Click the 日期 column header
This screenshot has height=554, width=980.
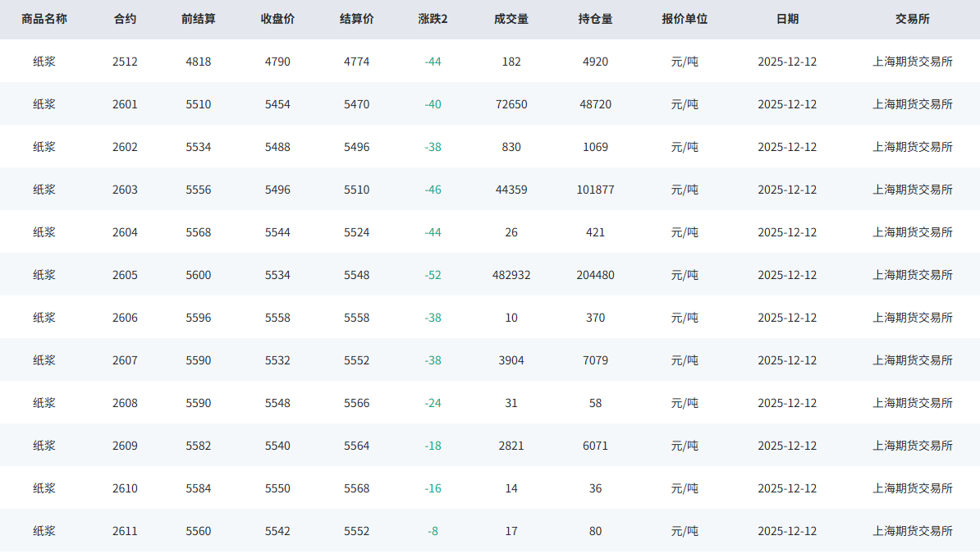coord(787,19)
